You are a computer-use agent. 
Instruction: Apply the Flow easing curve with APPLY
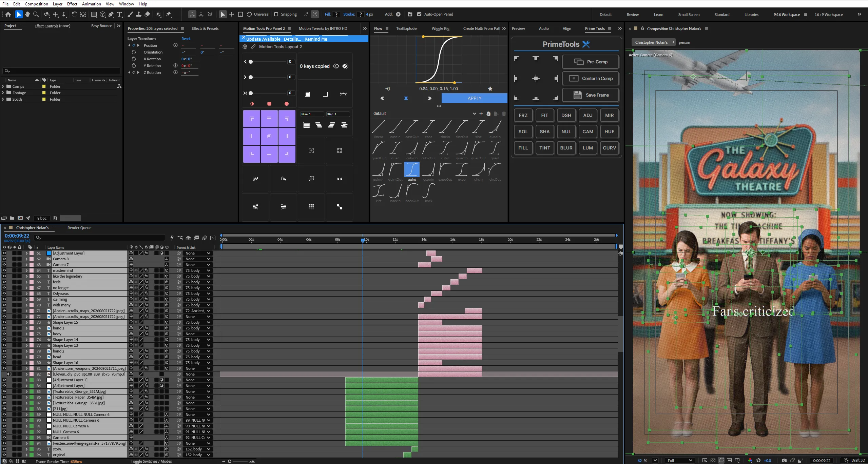(474, 98)
